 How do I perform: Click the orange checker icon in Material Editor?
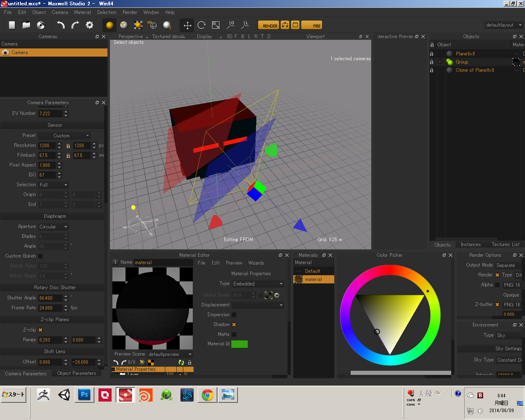pyautogui.click(x=151, y=362)
